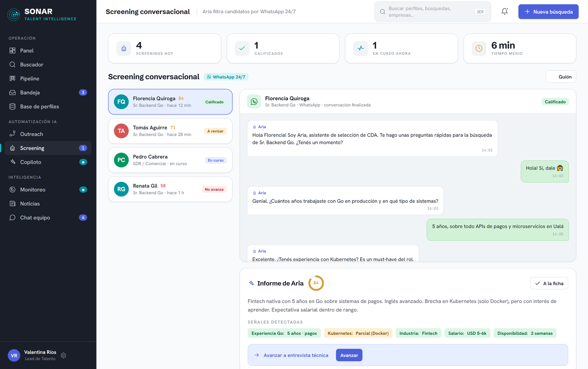Open the Guión button
The width and height of the screenshot is (588, 369).
click(561, 77)
